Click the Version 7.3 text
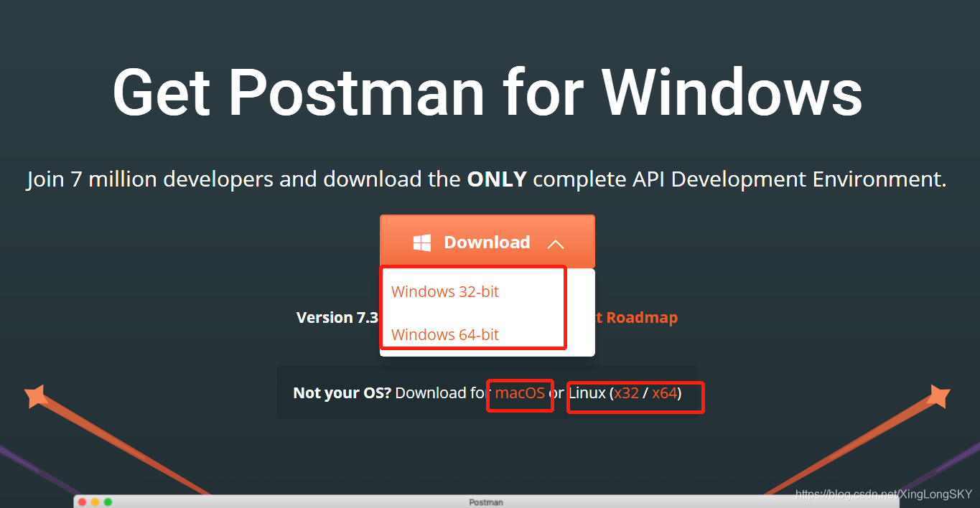 pyautogui.click(x=337, y=317)
